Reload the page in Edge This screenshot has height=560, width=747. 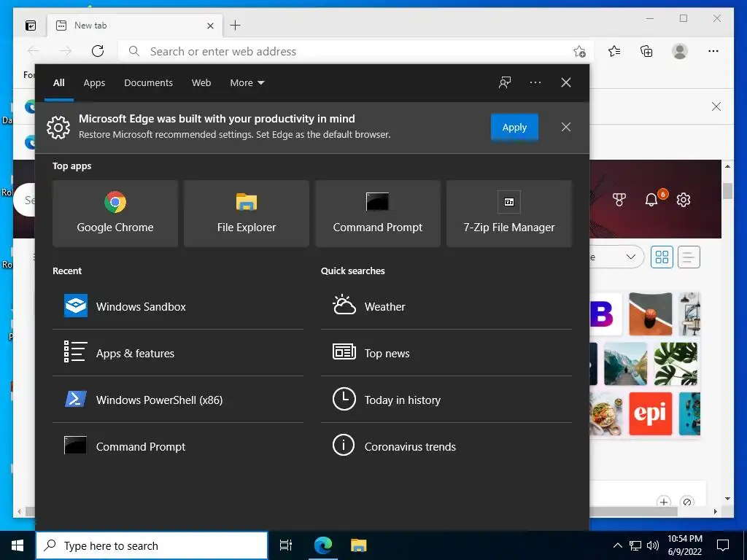coord(98,51)
